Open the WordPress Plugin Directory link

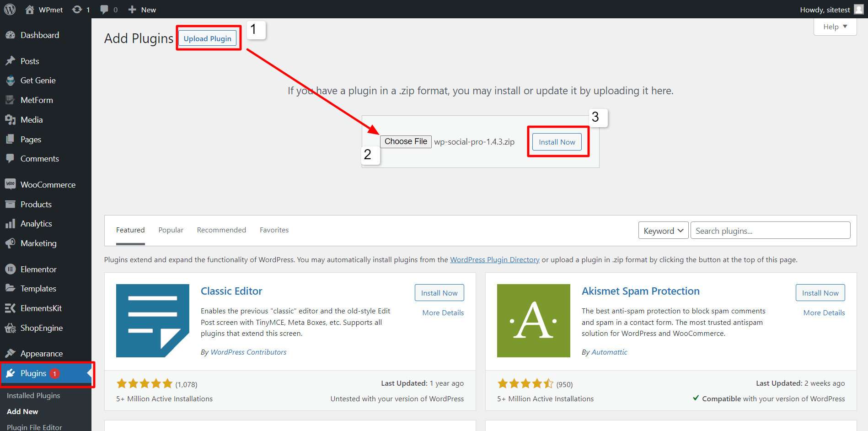tap(495, 259)
